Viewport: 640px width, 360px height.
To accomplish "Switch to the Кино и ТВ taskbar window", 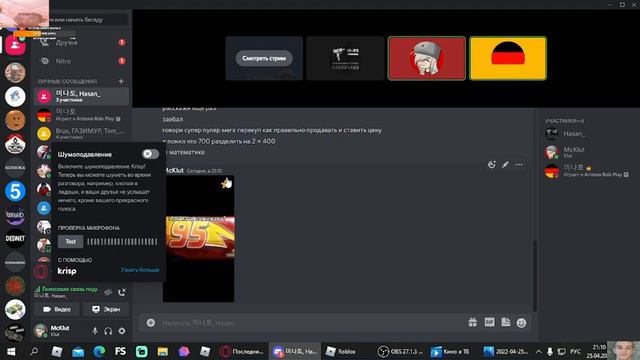I will pyautogui.click(x=450, y=351).
